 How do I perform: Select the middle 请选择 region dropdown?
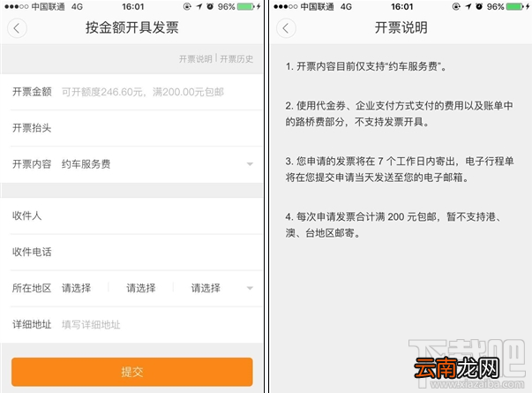click(141, 289)
